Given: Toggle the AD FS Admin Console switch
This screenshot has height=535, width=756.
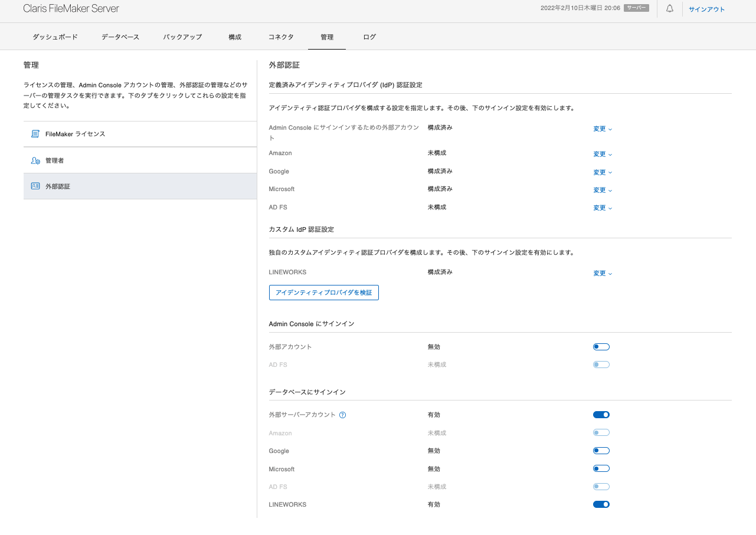Looking at the screenshot, I should (601, 365).
